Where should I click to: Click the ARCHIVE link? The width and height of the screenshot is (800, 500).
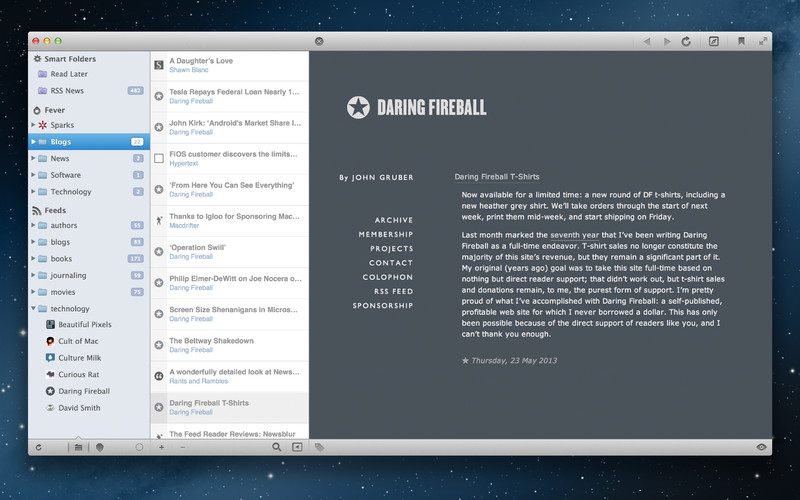coord(394,220)
